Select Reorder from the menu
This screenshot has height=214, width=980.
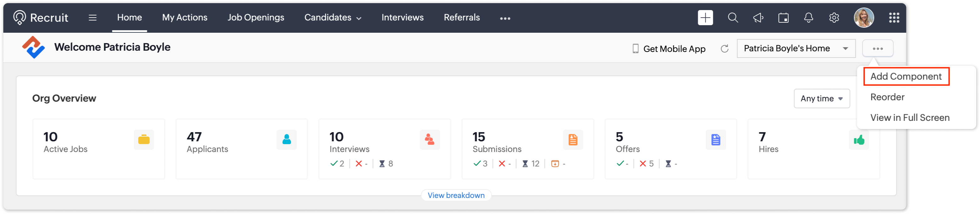(x=887, y=97)
